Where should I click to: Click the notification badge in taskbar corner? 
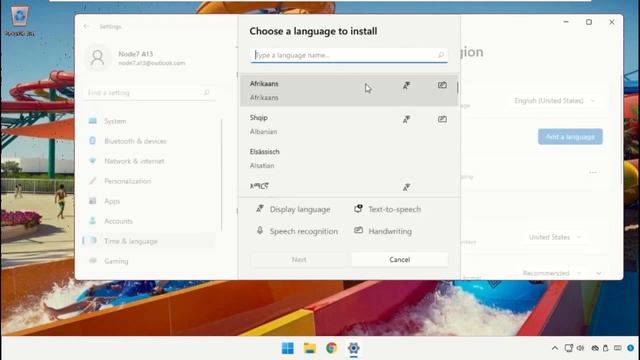coord(631,348)
